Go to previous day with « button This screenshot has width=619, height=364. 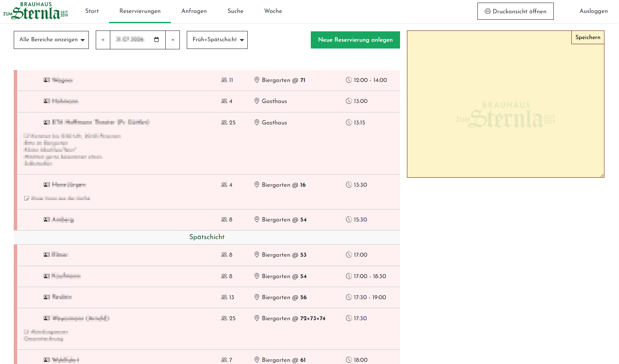point(103,40)
